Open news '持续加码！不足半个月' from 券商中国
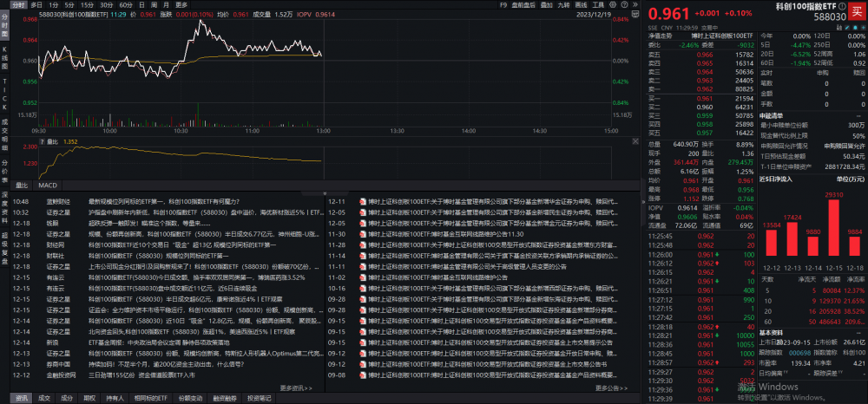Screen dimensions: 868x404 166,364
